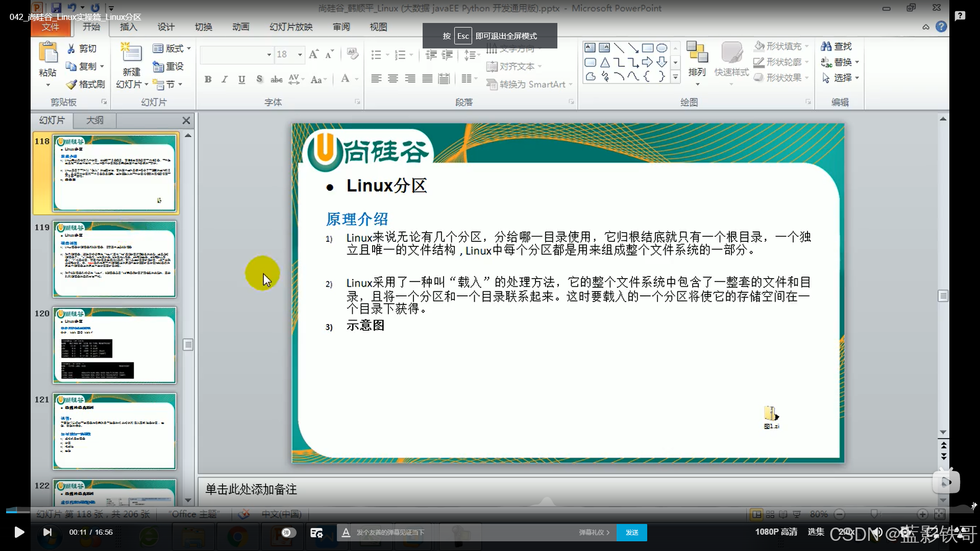Expand the shapes gallery more arrow
The height and width of the screenshot is (551, 980).
tap(675, 78)
